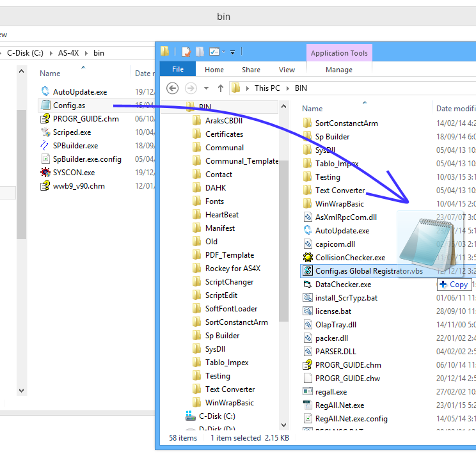Open the Customize Quick Access Toolbar dropdown
This screenshot has width=476, height=454.
point(233,52)
